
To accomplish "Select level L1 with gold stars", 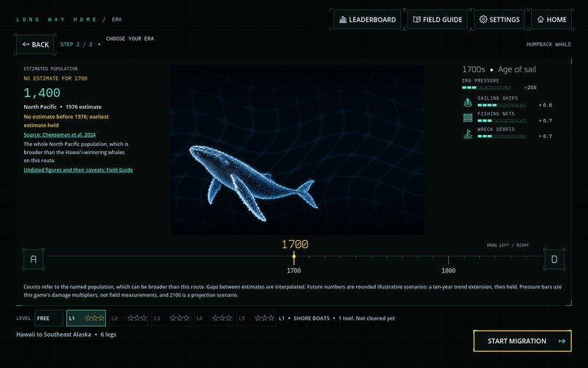I will tap(86, 318).
